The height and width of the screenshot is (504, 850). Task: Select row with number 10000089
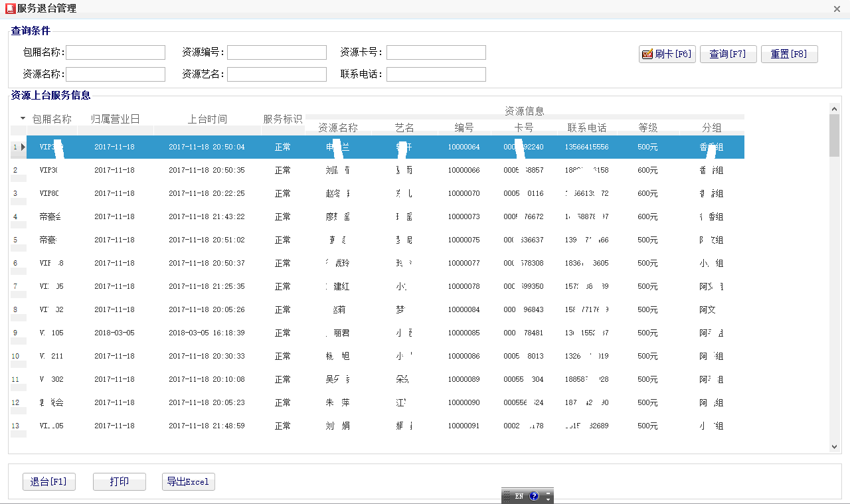377,379
